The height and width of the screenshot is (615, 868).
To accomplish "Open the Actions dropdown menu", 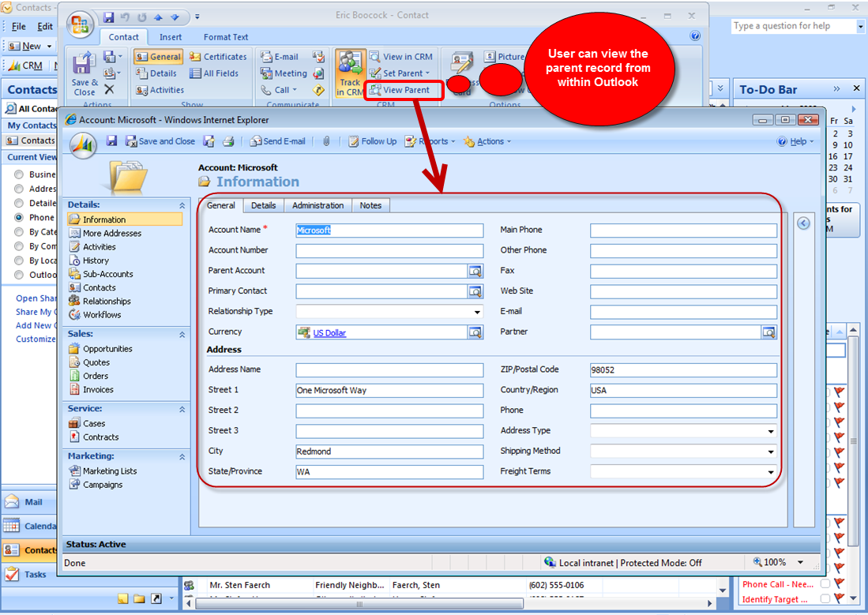I will [487, 141].
